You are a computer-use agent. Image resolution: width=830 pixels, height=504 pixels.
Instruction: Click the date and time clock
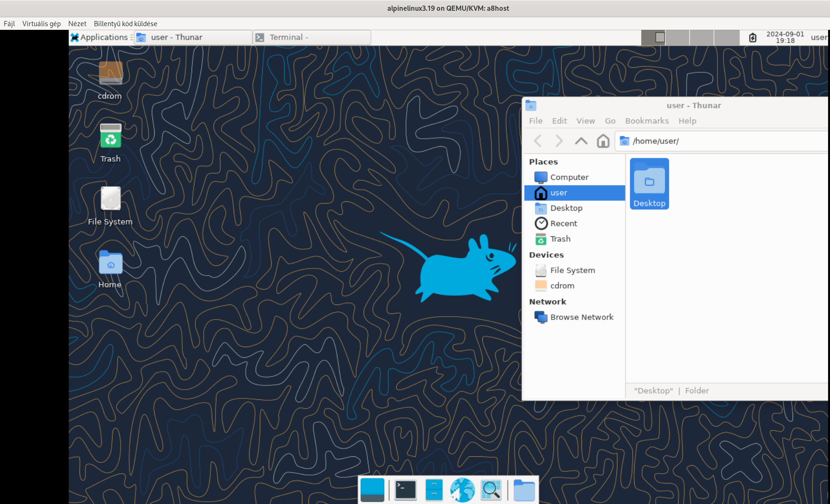[785, 37]
